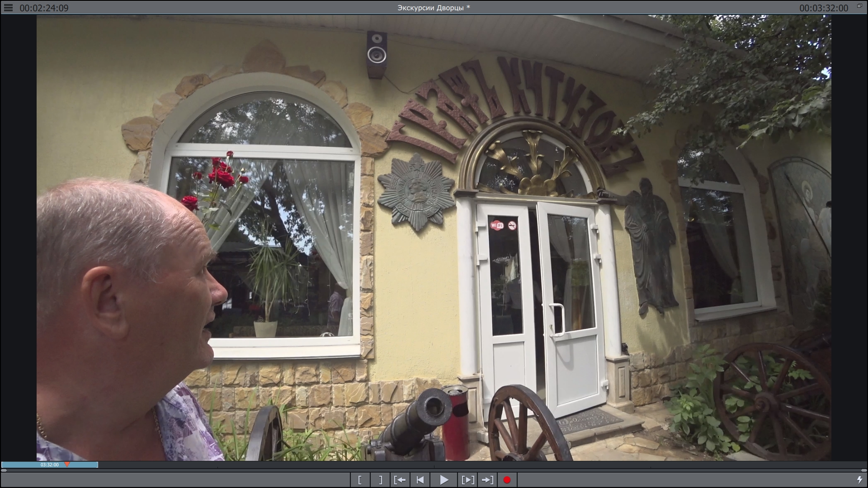Click the left handle of the zoom scrollbar
This screenshot has height=488, width=868.
point(4,470)
